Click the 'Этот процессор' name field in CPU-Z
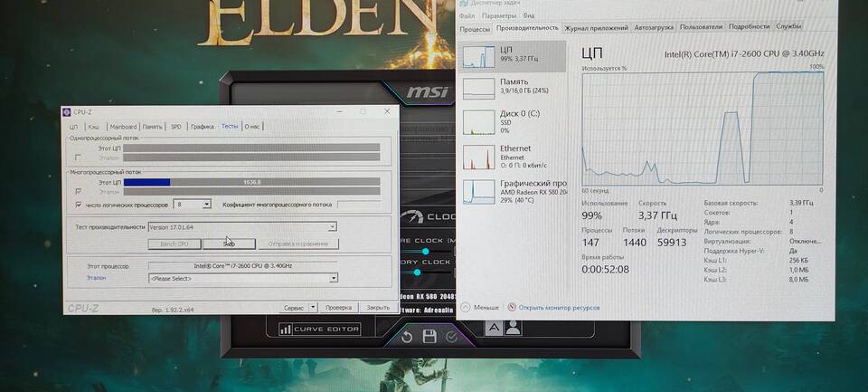 coord(242,266)
